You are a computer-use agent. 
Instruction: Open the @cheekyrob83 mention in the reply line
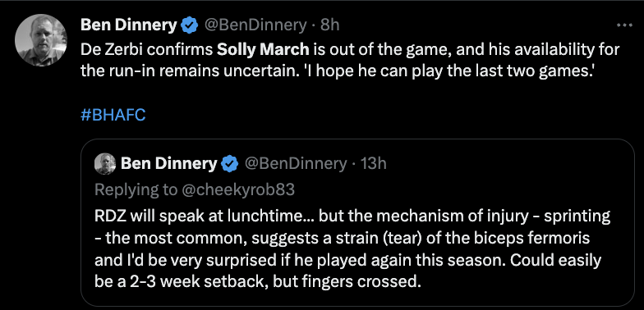click(238, 189)
